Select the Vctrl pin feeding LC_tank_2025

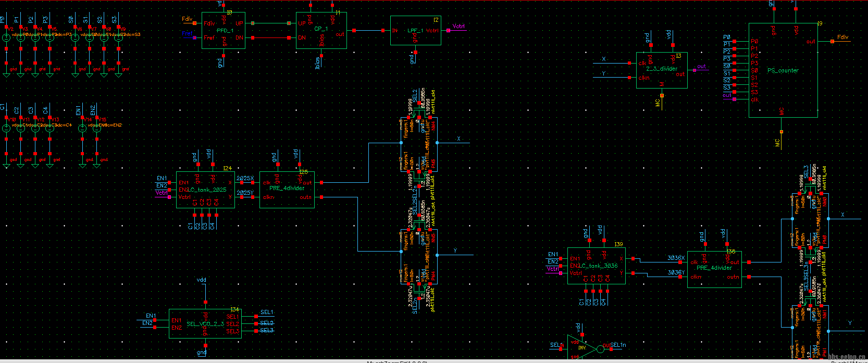[169, 197]
